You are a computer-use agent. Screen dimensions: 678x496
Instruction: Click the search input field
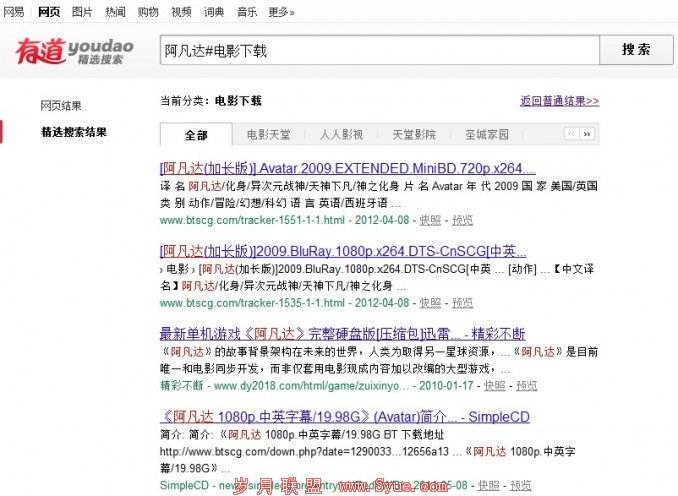[x=380, y=50]
